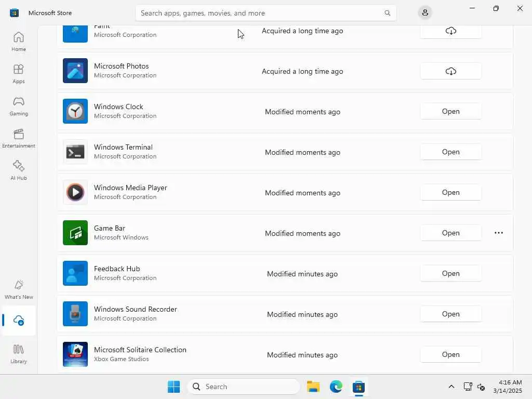The height and width of the screenshot is (399, 532).
Task: Open the more options menu for Game Bar
Action: pyautogui.click(x=498, y=233)
